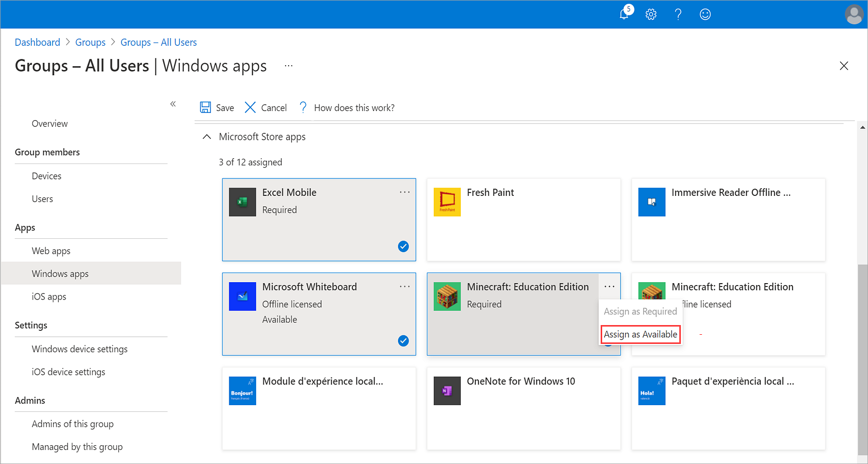This screenshot has width=868, height=464.
Task: Collapse the left navigation with double chevron
Action: pos(173,104)
